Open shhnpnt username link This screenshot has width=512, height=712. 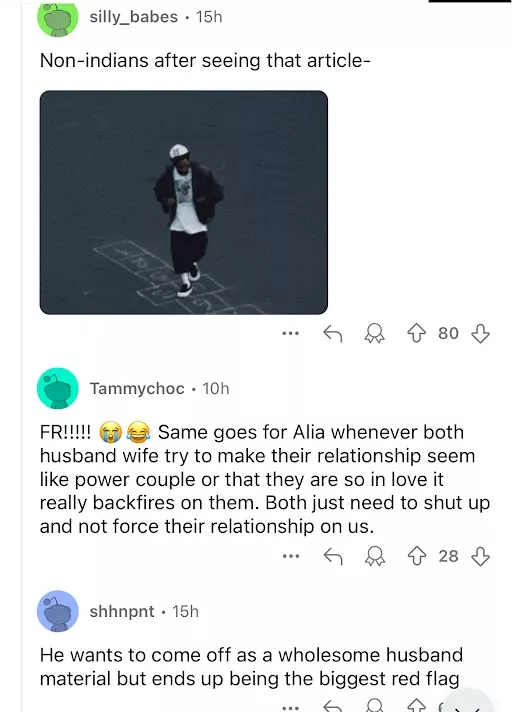[x=122, y=612]
